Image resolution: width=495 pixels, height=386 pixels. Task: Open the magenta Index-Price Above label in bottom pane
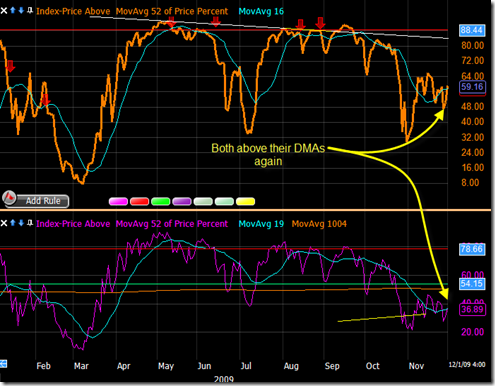[73, 224]
